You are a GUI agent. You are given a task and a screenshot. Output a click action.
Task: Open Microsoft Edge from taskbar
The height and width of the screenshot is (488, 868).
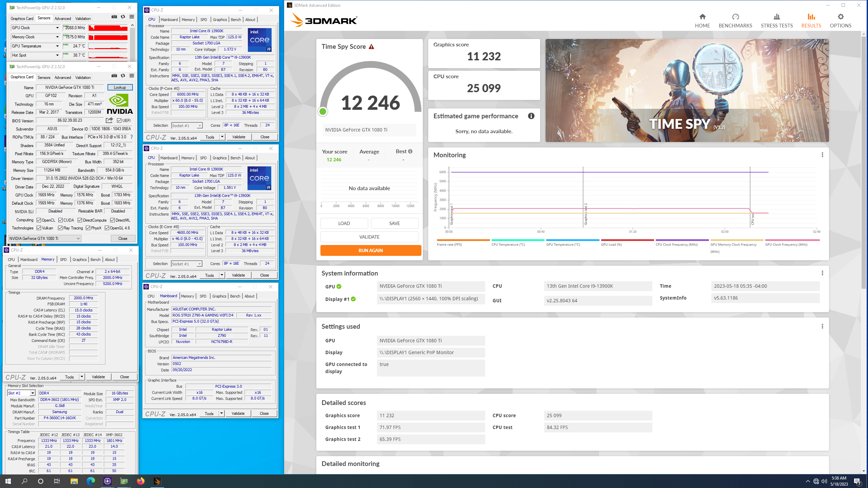(91, 481)
